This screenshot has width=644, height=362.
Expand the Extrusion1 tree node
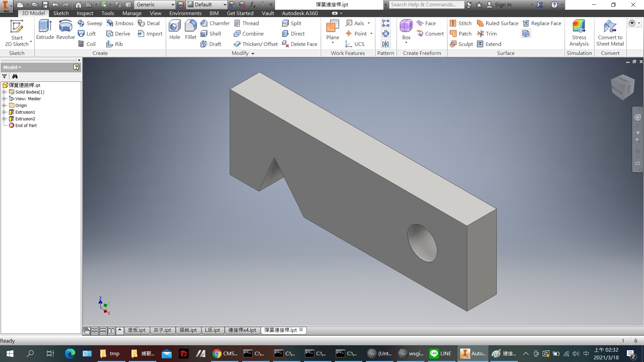(x=4, y=112)
